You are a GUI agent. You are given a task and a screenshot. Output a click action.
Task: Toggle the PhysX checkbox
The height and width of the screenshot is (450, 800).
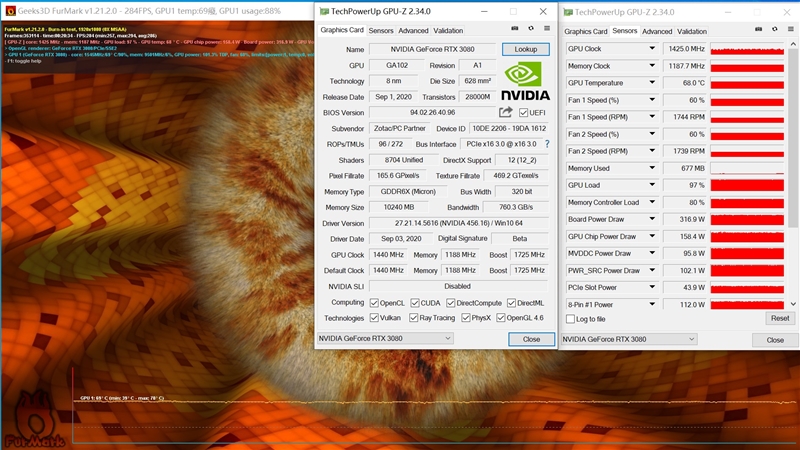[x=466, y=317]
